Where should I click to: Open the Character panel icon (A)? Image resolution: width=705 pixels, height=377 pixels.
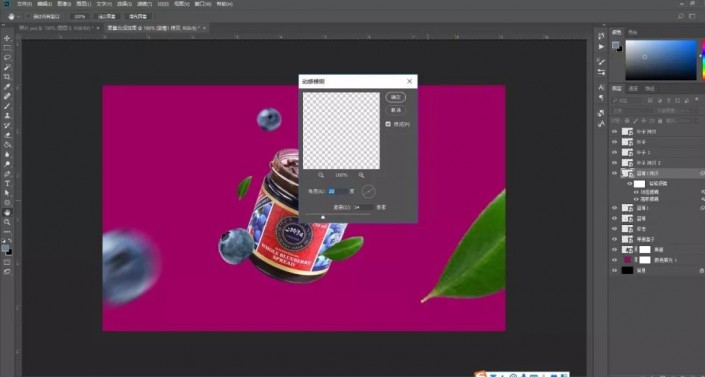pyautogui.click(x=601, y=87)
